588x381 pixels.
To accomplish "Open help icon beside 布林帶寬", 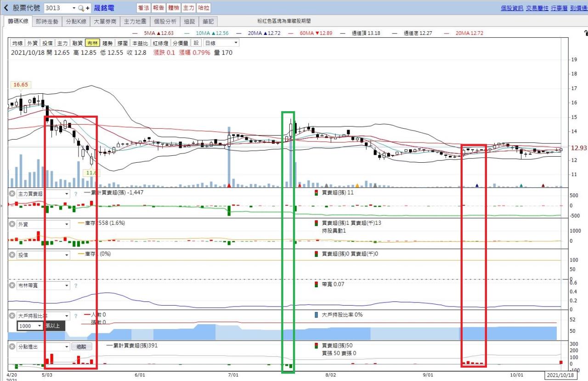I will tap(76, 286).
